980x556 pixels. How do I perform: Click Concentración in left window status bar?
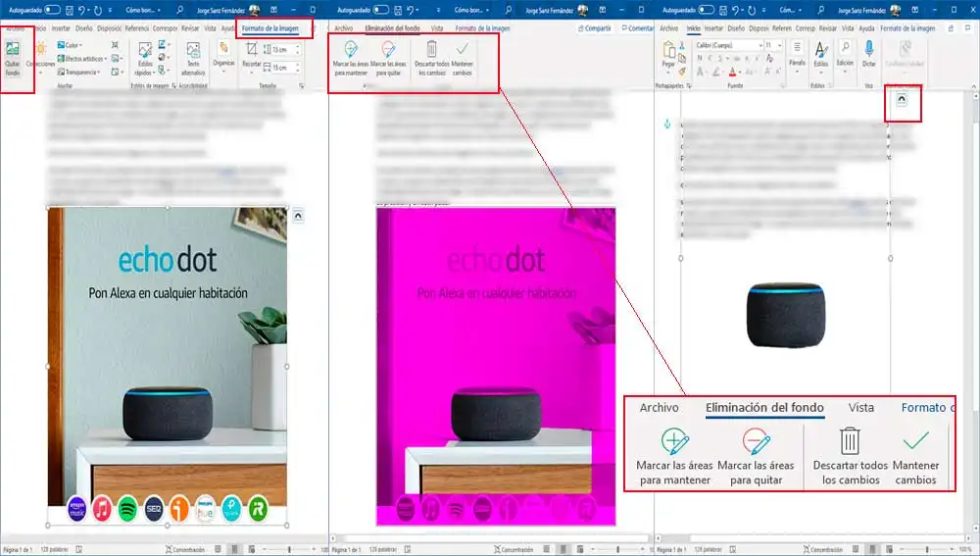[x=185, y=549]
